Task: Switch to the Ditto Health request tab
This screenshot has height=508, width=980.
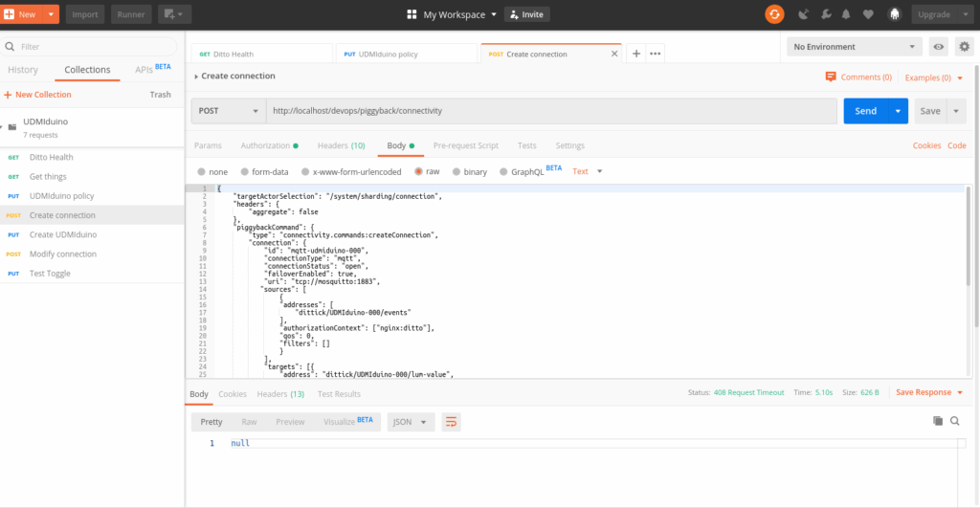Action: pyautogui.click(x=262, y=54)
